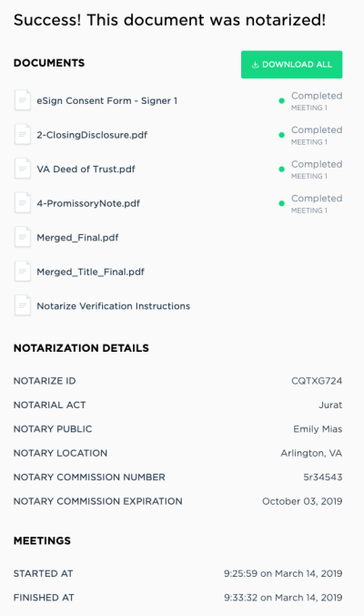Click the Merged_Title_Final.pdf document icon

point(23,272)
